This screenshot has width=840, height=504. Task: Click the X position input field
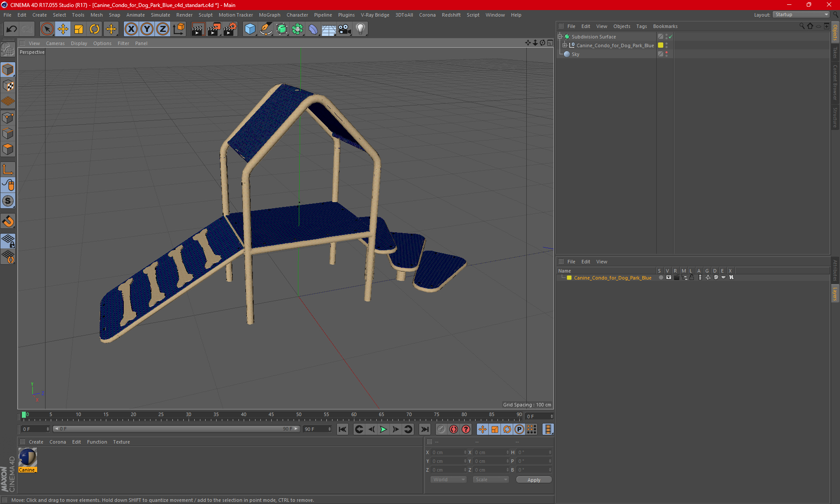pos(448,452)
